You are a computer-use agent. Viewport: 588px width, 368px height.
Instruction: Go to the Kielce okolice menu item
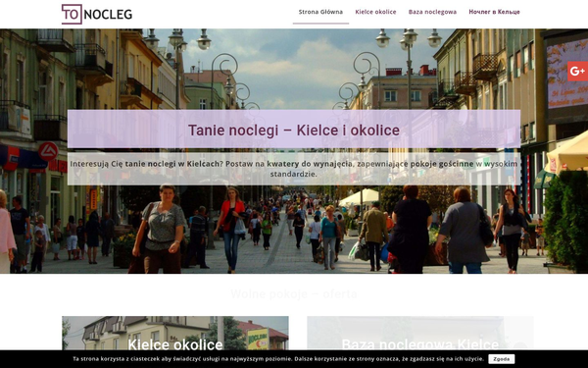point(375,12)
